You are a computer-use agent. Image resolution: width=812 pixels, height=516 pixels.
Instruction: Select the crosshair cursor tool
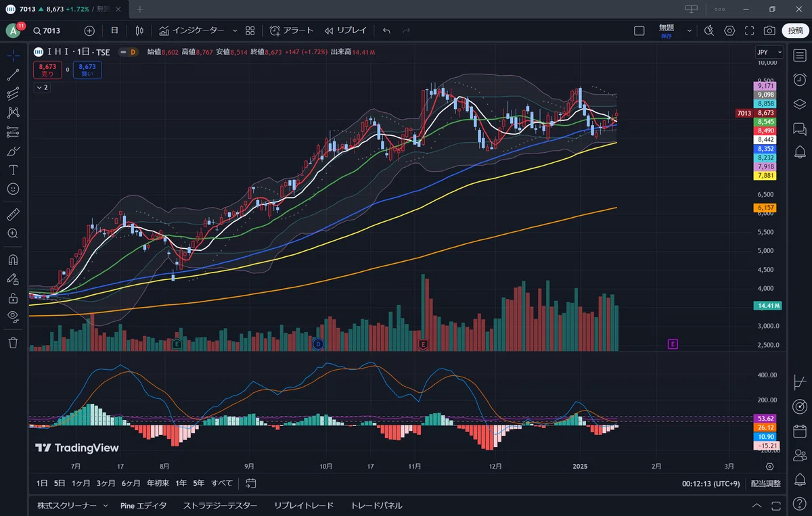pos(13,56)
